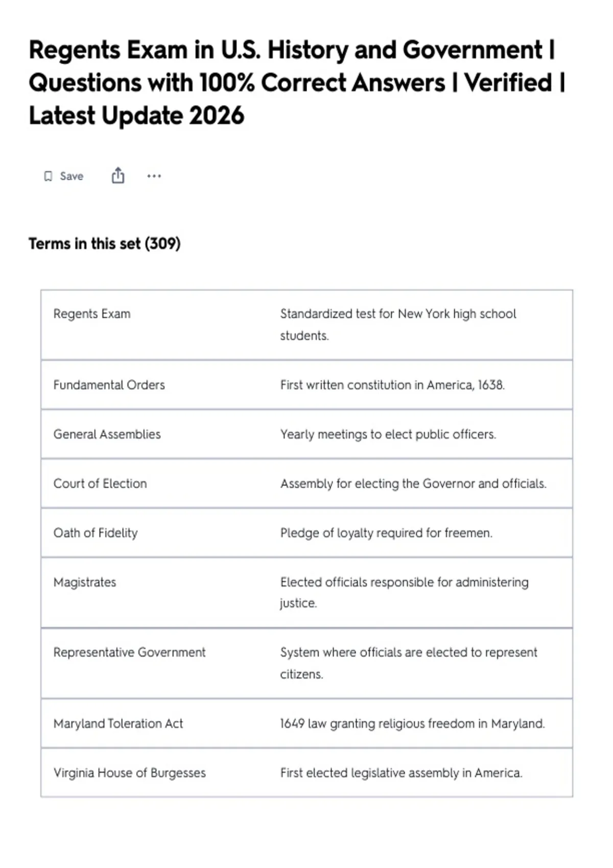This screenshot has height=868, width=613.
Task: Click the General Assemblies term
Action: pos(107,434)
